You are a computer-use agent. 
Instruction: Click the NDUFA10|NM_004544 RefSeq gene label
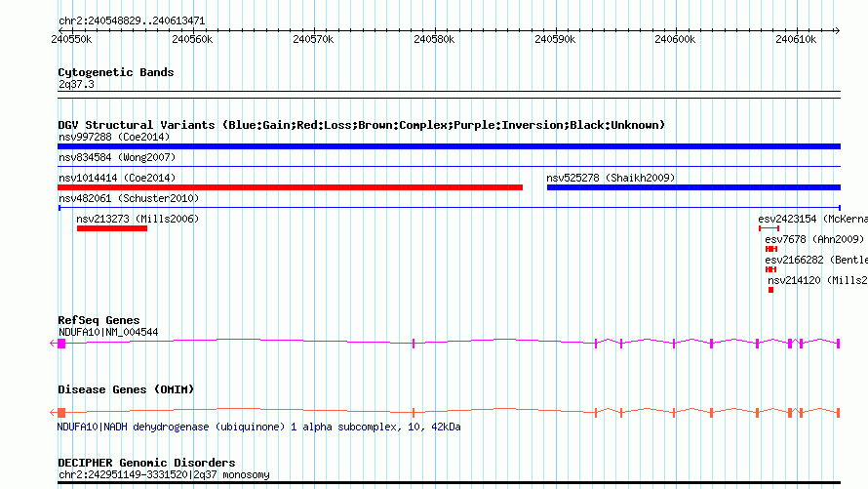pyautogui.click(x=108, y=332)
